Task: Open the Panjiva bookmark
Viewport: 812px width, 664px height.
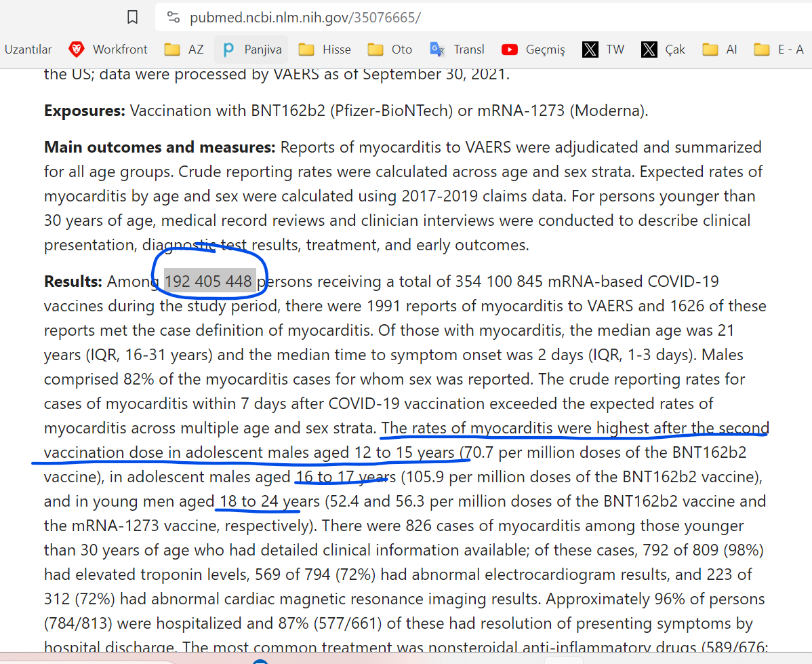Action: tap(252, 50)
